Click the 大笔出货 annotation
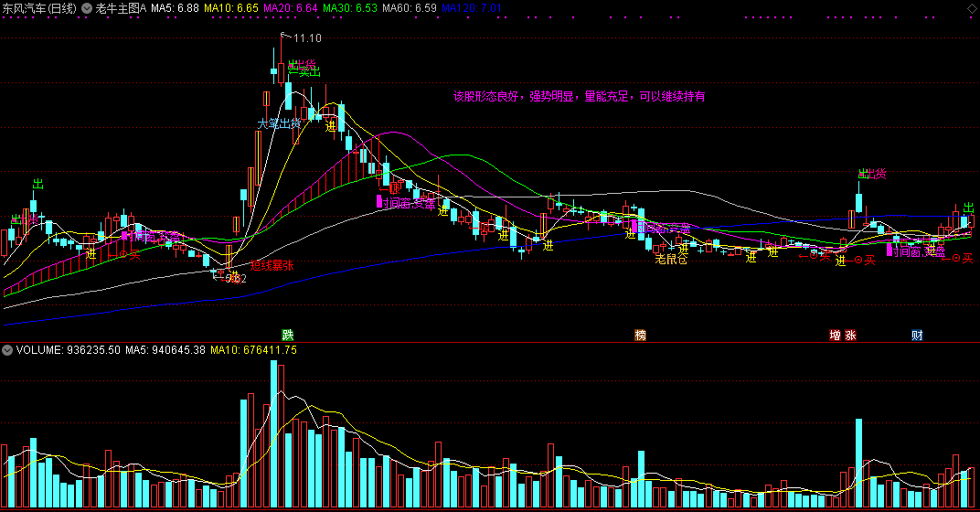This screenshot has height=512, width=980. click(x=280, y=123)
